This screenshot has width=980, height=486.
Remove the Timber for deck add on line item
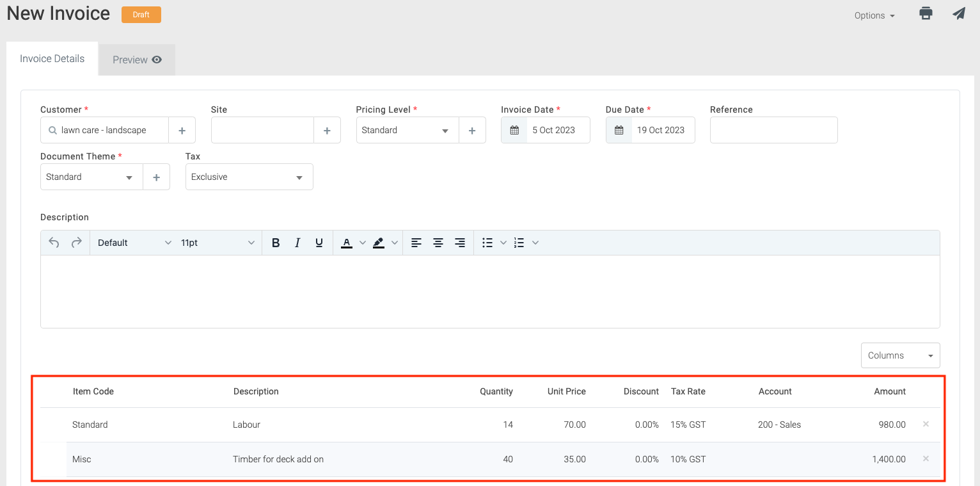pyautogui.click(x=925, y=458)
